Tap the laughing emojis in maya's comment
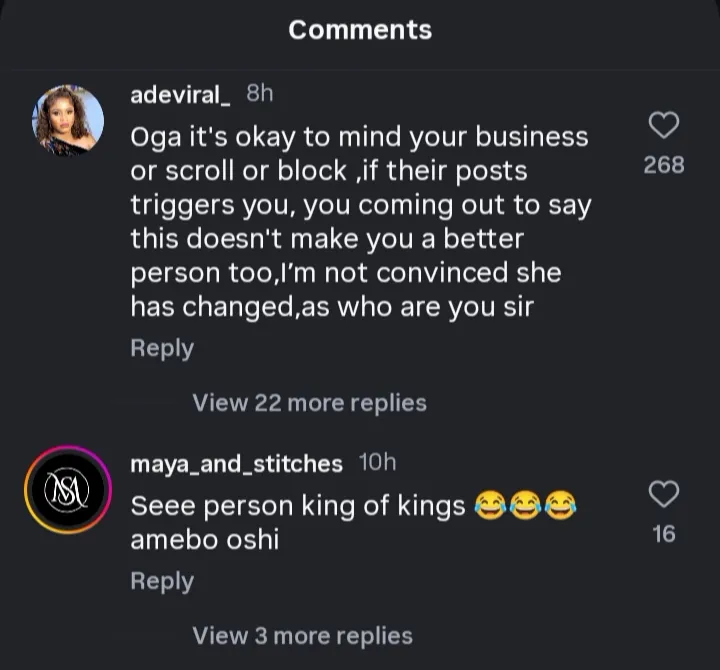This screenshot has height=670, width=720. [x=526, y=507]
